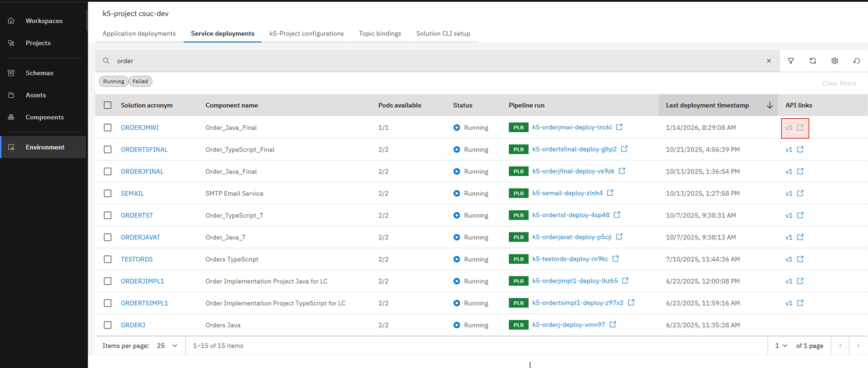Sort by Last deployment timestamp column arrow

pyautogui.click(x=770, y=105)
